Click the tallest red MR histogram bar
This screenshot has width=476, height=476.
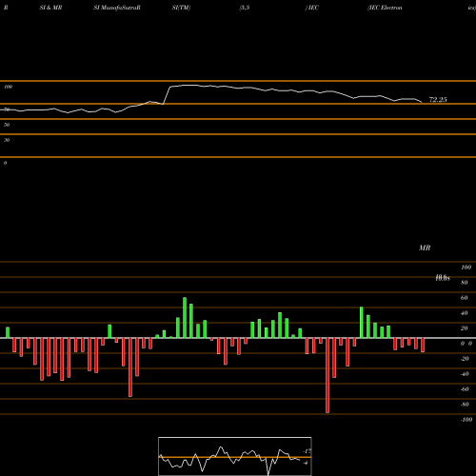click(327, 375)
